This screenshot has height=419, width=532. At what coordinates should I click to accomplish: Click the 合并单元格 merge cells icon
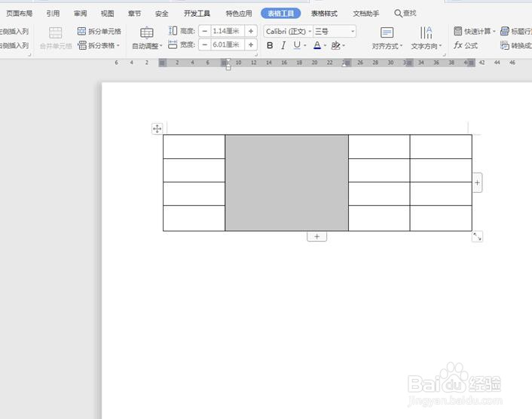click(55, 33)
